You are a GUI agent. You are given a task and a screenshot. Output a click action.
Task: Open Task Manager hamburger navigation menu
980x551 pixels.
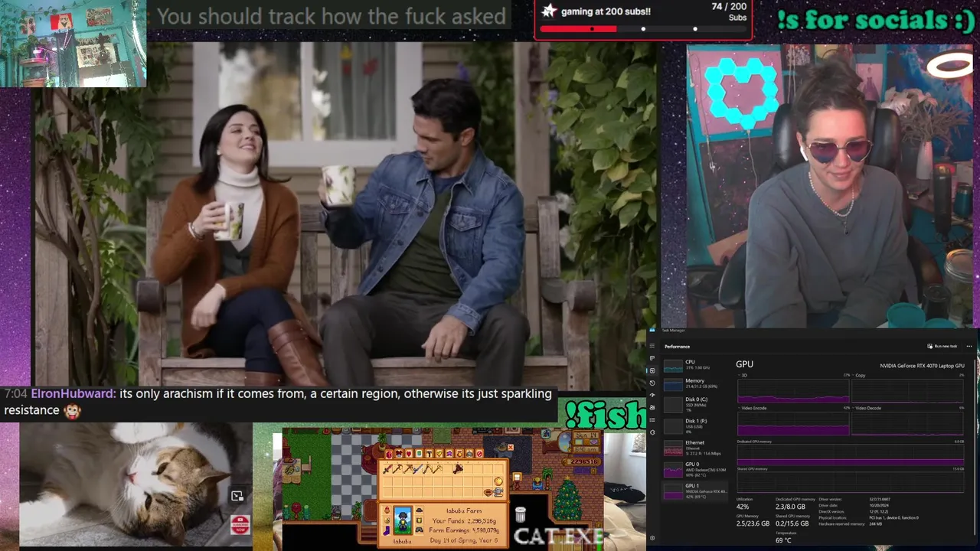click(x=652, y=345)
